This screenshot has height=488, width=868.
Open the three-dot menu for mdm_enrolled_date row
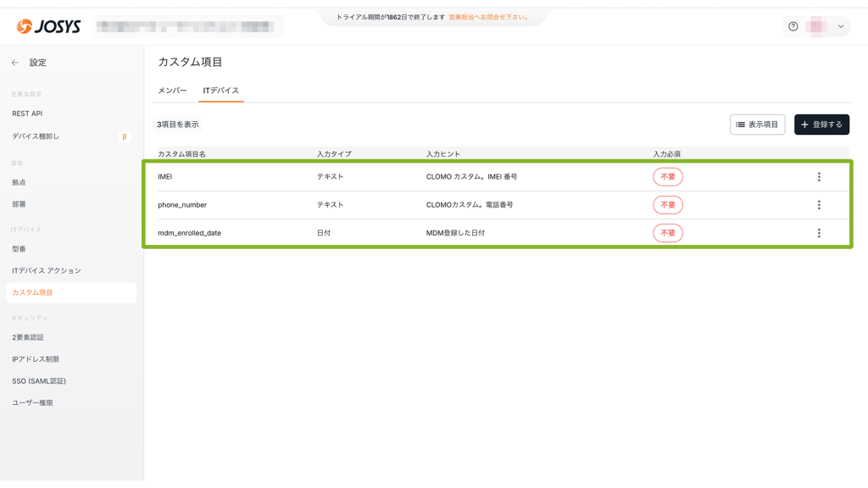pos(819,233)
